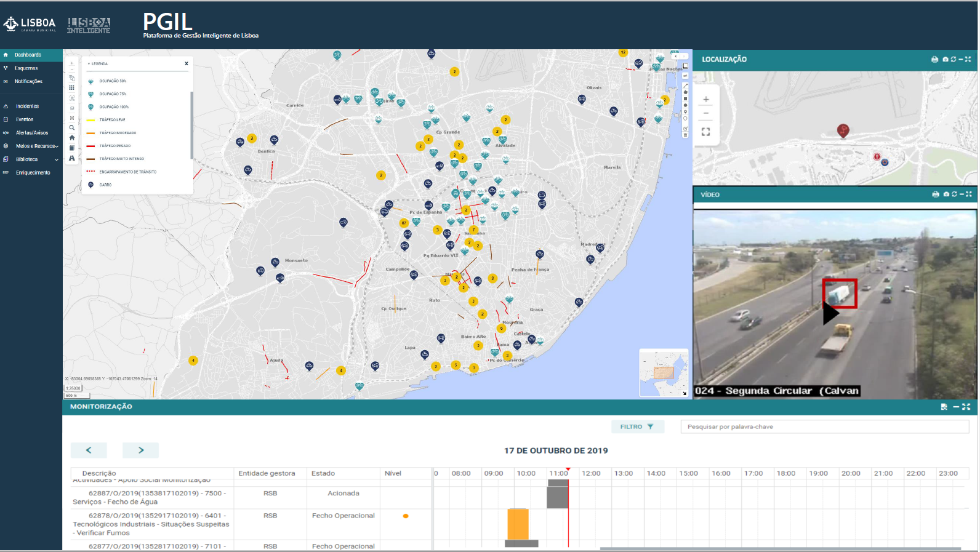Click the keyword search field
Screen dimensions: 980x552
824,427
